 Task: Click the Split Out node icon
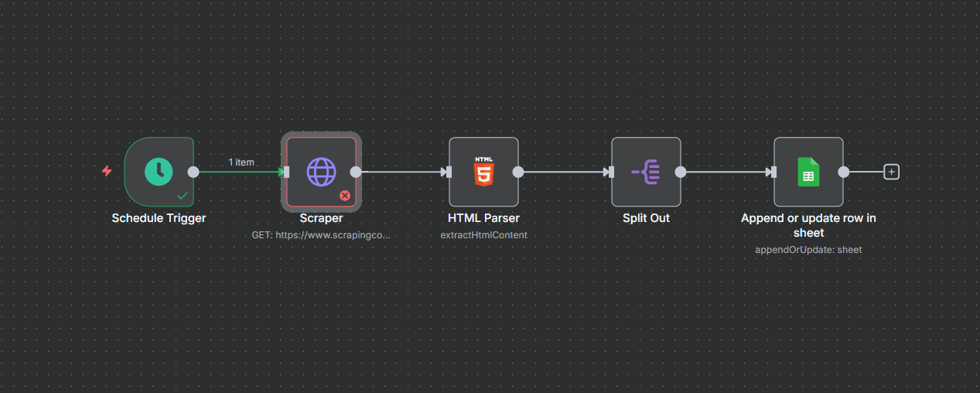646,172
